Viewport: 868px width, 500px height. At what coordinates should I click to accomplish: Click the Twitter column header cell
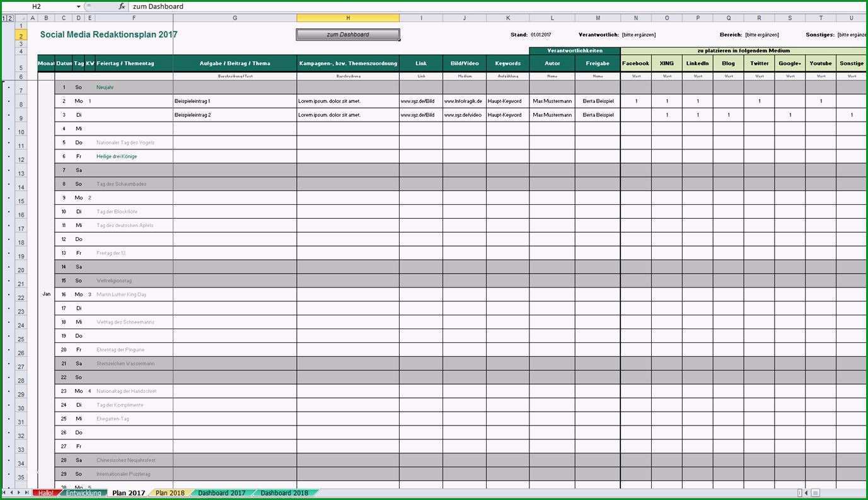coord(759,63)
